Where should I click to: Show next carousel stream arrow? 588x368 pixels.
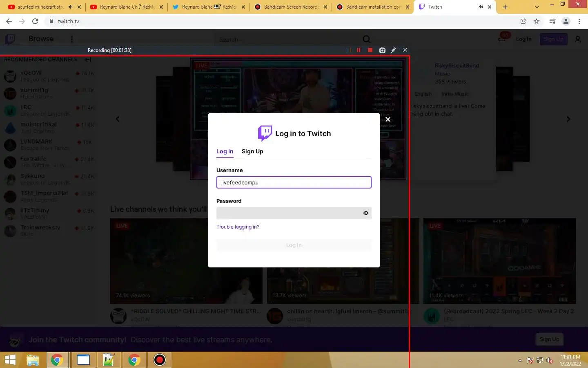[x=568, y=119]
